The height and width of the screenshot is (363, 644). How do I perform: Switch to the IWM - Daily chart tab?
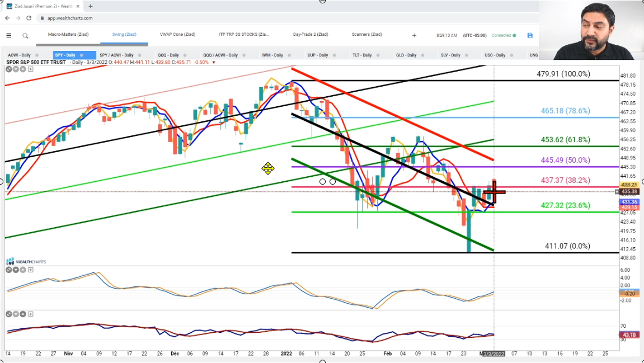coord(272,55)
